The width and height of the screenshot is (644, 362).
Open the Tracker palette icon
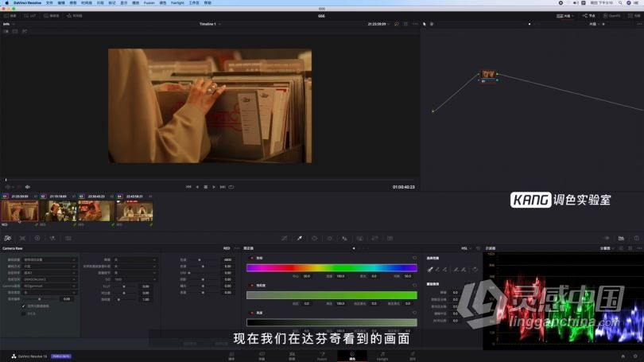pos(330,239)
